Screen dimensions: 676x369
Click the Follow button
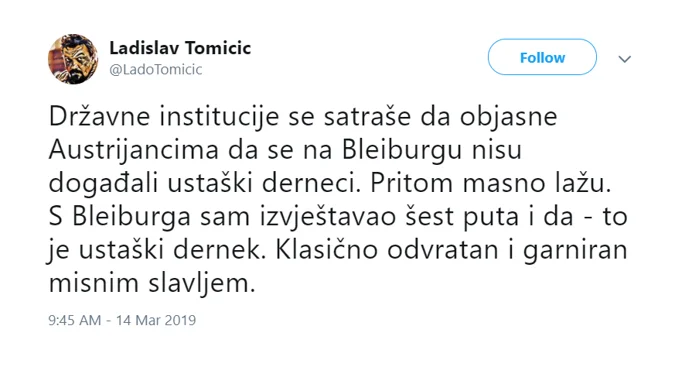click(542, 57)
